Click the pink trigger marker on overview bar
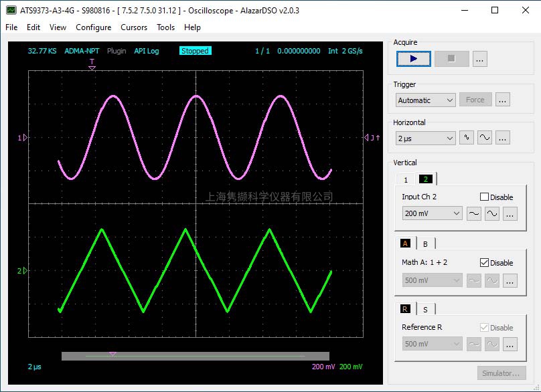This screenshot has height=392, width=541. (112, 354)
